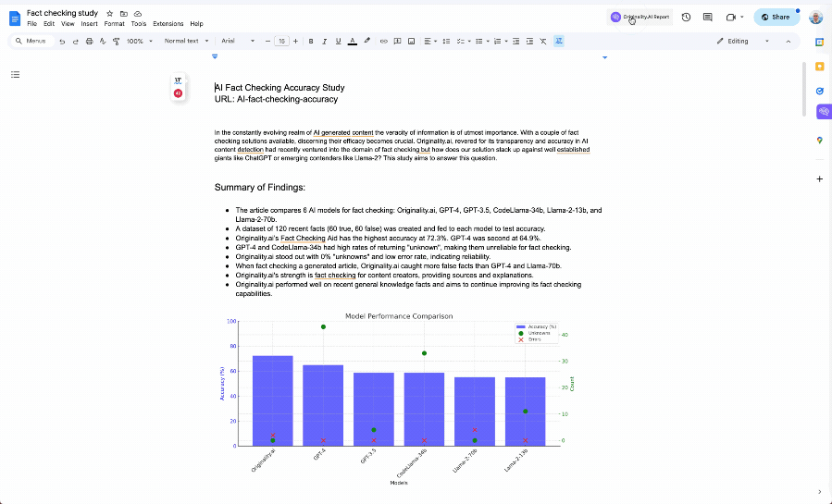Open Google Maps side panel

[819, 141]
